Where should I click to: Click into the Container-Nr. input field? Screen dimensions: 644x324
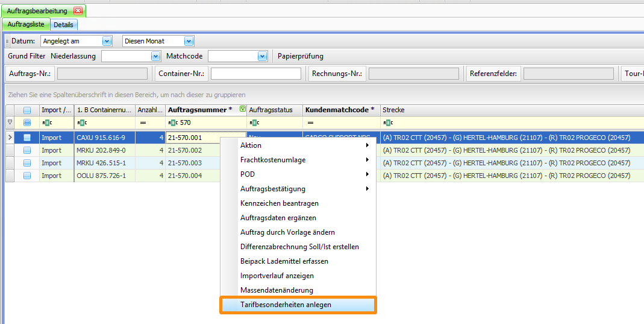click(x=255, y=74)
